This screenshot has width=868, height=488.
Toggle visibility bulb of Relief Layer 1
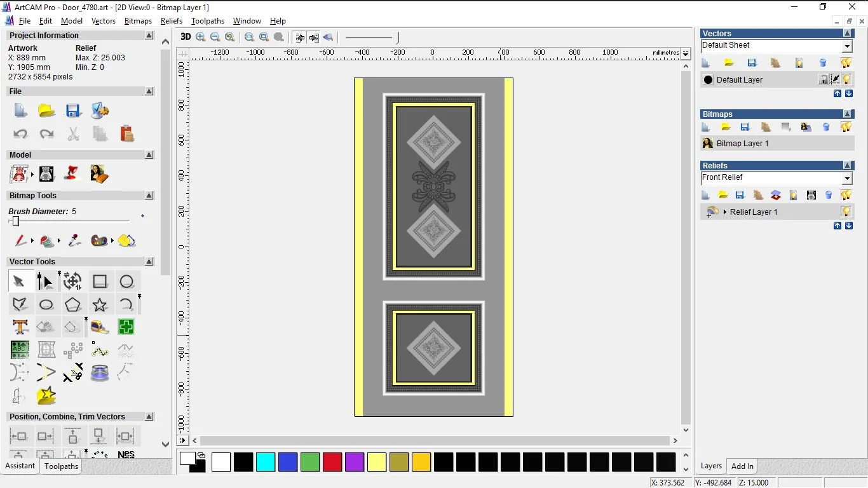click(846, 212)
